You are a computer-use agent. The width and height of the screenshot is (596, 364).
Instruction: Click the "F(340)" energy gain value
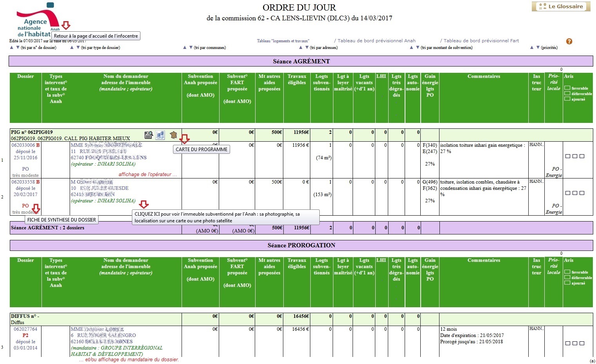[430, 145]
